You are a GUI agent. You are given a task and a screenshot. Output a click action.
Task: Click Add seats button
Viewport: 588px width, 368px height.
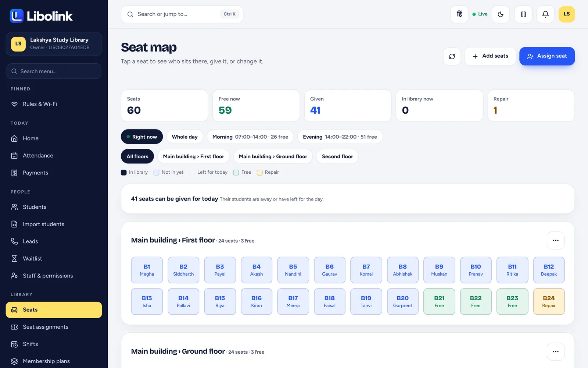click(490, 56)
